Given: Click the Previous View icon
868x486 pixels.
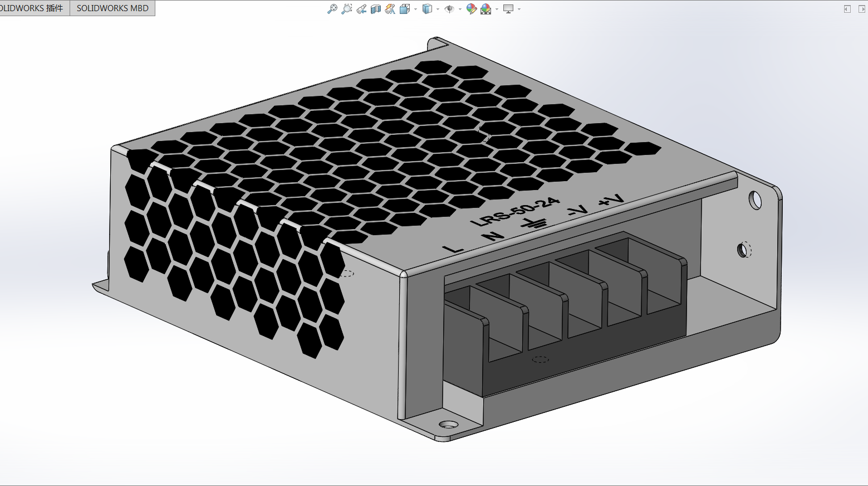Looking at the screenshot, I should [x=361, y=9].
